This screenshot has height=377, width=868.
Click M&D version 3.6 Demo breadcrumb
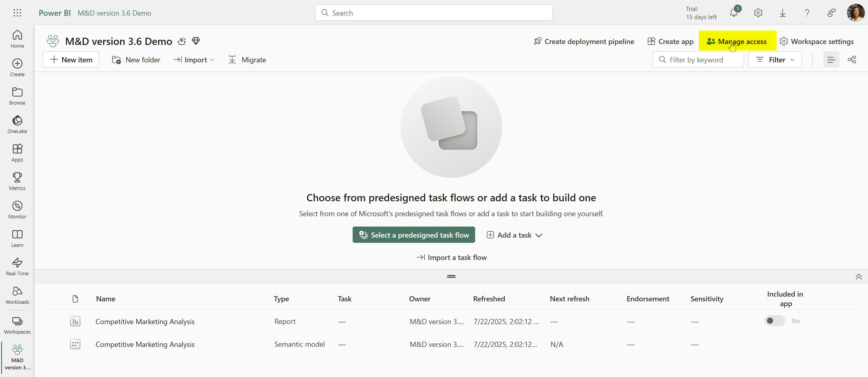click(114, 13)
